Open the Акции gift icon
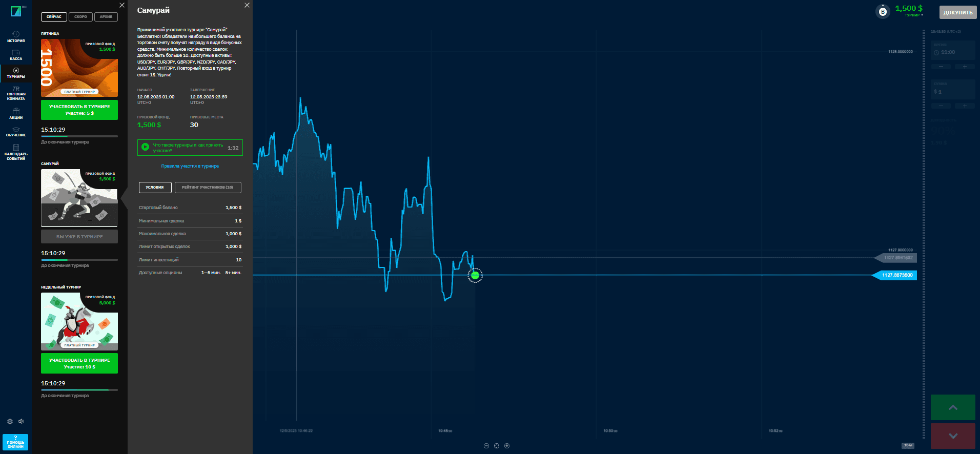This screenshot has width=980, height=454. 16,114
